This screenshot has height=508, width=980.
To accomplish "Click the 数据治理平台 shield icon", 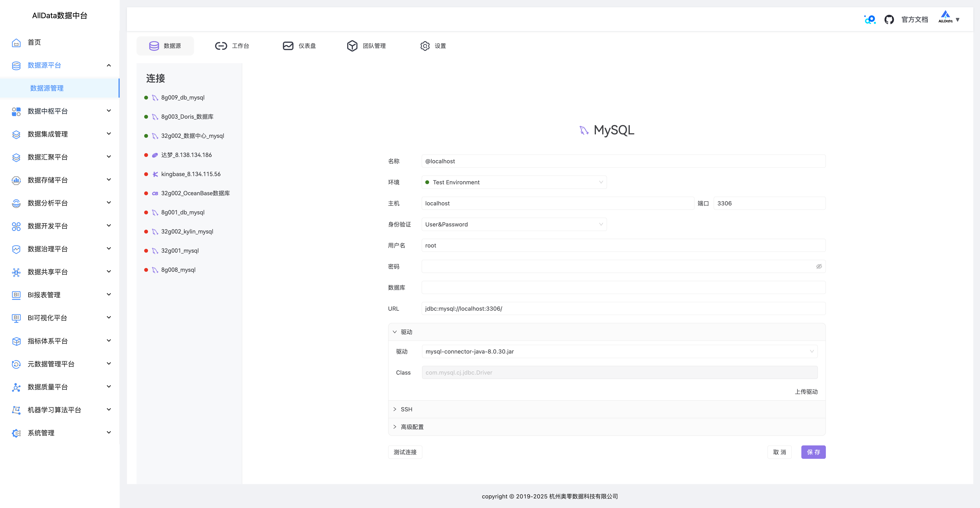I will click(16, 249).
